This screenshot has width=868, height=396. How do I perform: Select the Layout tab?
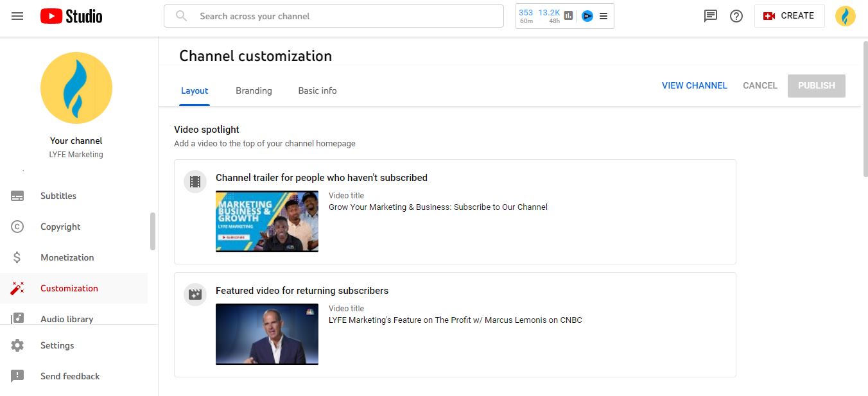(x=195, y=90)
